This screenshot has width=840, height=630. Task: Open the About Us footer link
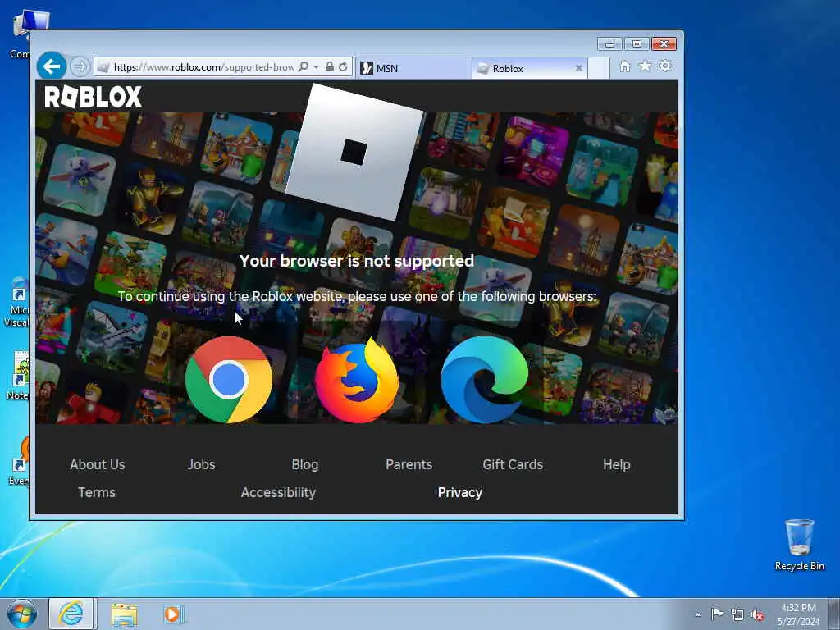point(97,464)
